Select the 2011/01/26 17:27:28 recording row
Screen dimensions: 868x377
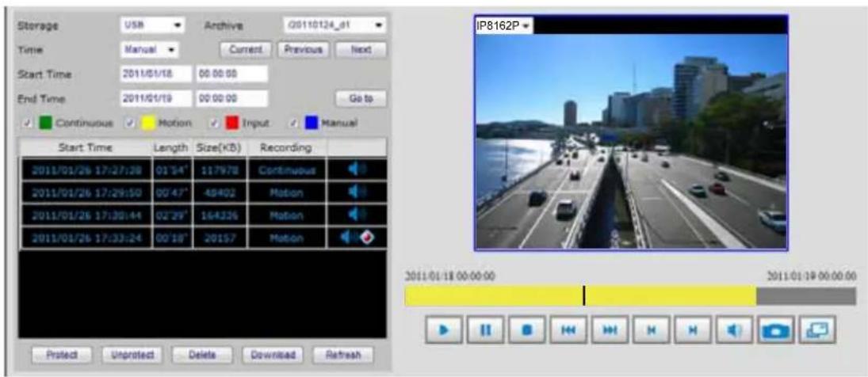[x=203, y=169]
